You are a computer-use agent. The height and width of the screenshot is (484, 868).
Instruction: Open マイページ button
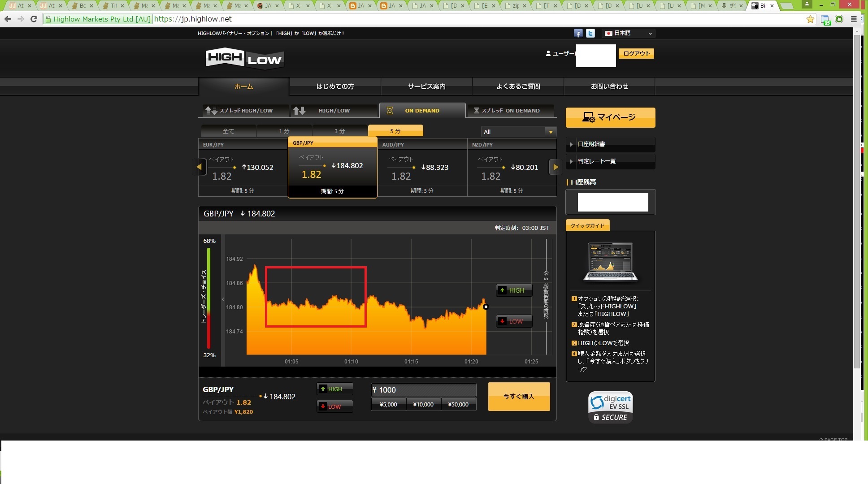(x=610, y=117)
